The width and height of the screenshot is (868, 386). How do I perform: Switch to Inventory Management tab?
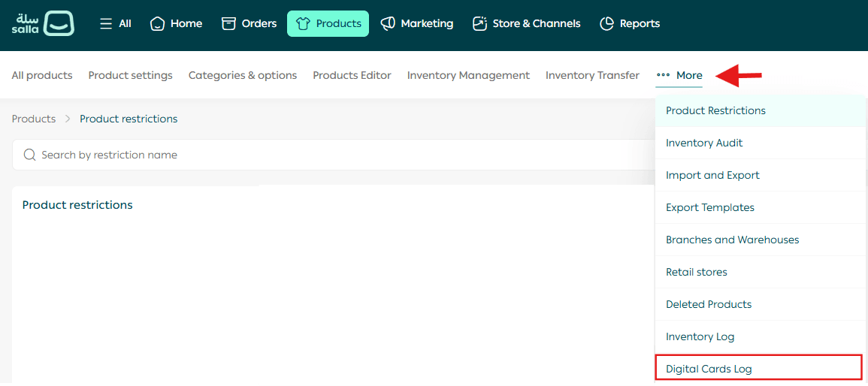pyautogui.click(x=468, y=75)
